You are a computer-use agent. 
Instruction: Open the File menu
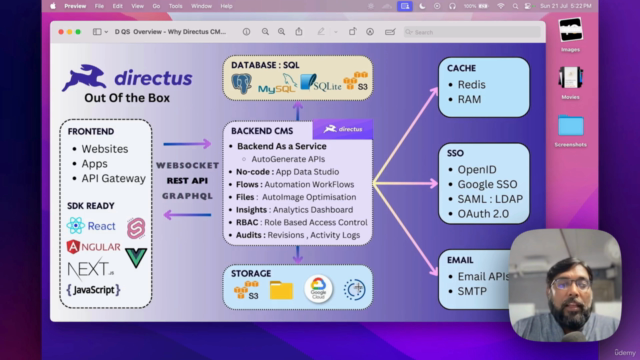[99, 6]
